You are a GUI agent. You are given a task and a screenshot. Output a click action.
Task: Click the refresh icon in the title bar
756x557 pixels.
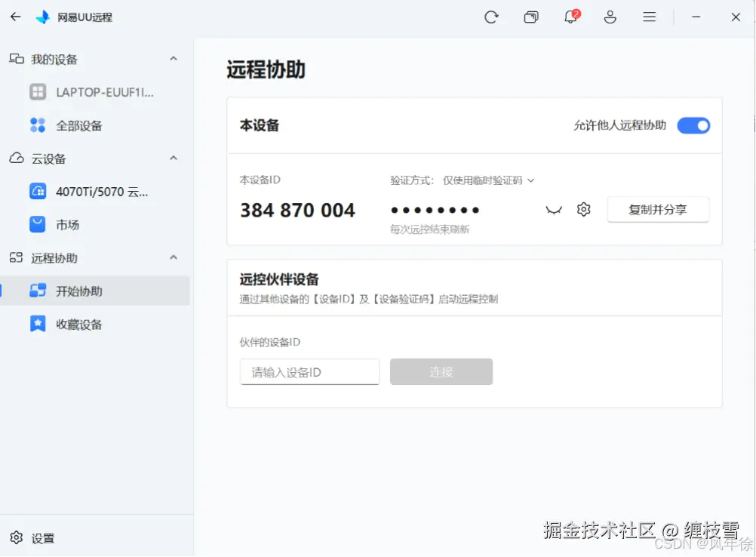pyautogui.click(x=491, y=17)
